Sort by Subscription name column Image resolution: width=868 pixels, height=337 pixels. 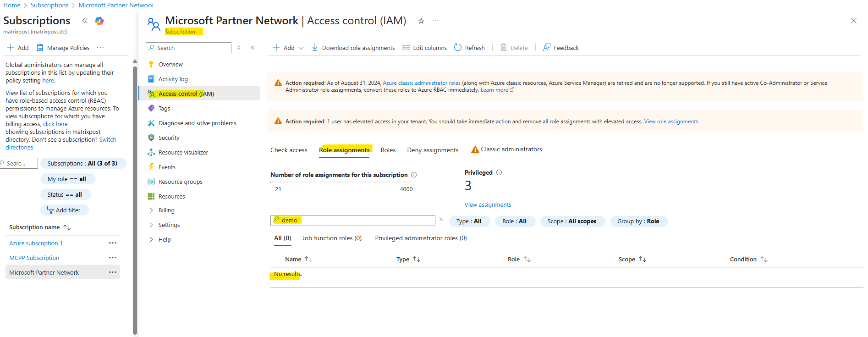click(39, 227)
